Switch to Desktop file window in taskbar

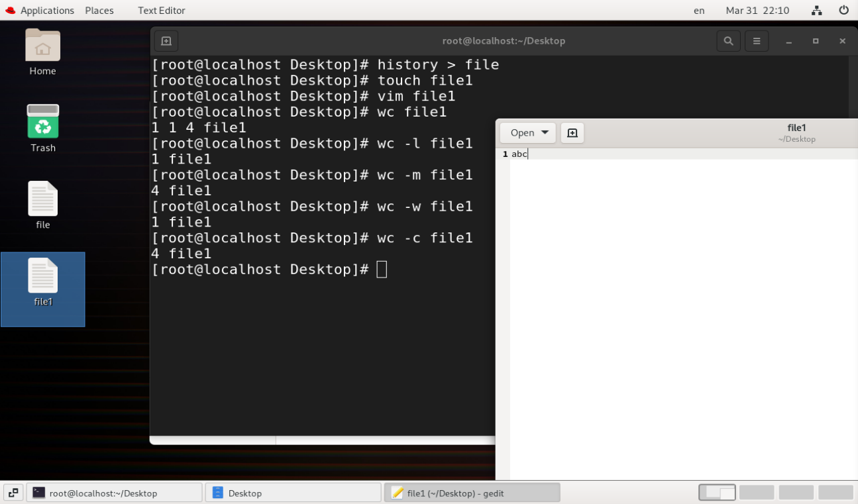click(293, 493)
